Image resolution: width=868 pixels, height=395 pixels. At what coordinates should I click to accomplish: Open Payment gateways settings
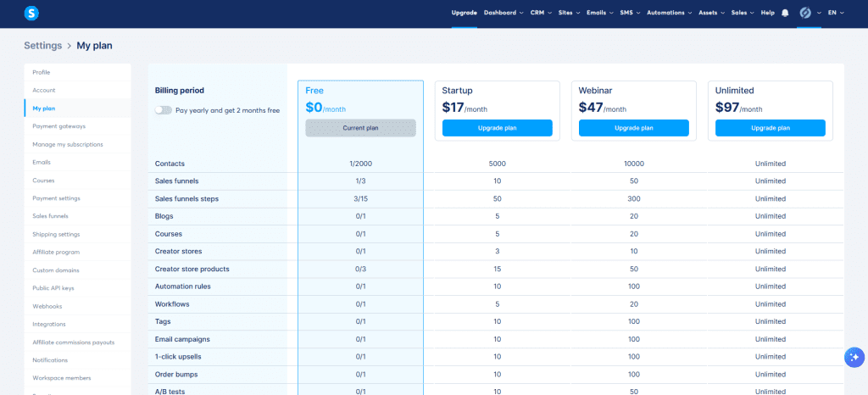pos(77,126)
